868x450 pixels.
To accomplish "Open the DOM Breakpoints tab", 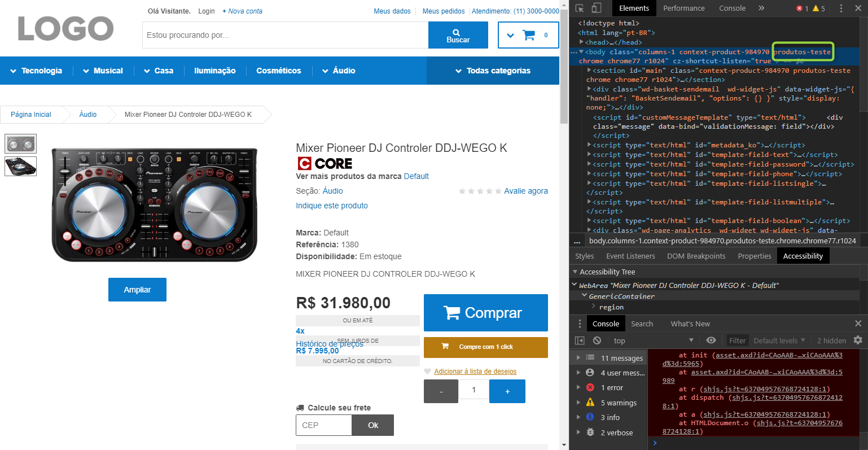I will (x=696, y=256).
